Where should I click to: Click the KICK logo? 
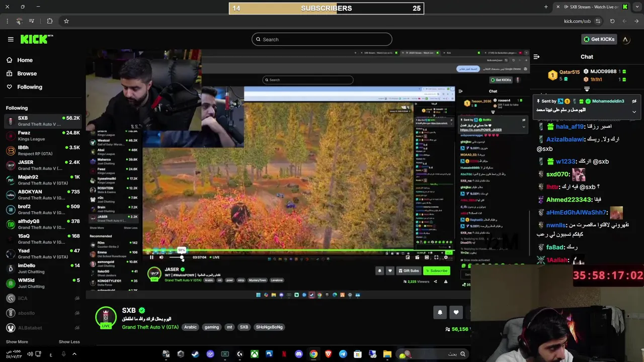pyautogui.click(x=37, y=39)
